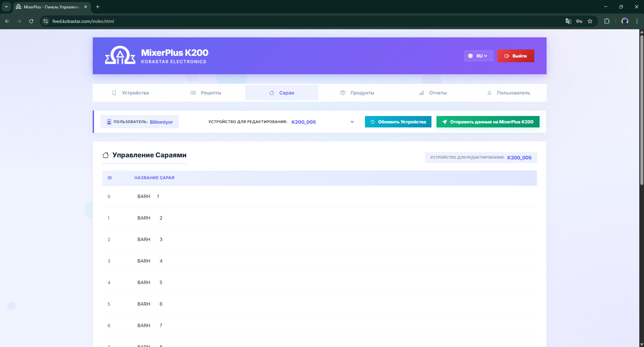The width and height of the screenshot is (644, 347).
Task: View site information icon beside URL
Action: 46,21
